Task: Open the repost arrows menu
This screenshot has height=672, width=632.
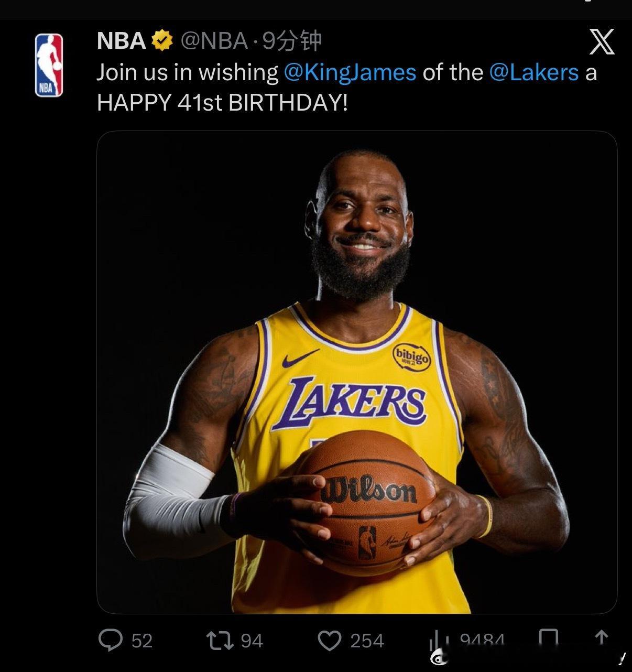Action: click(x=219, y=640)
